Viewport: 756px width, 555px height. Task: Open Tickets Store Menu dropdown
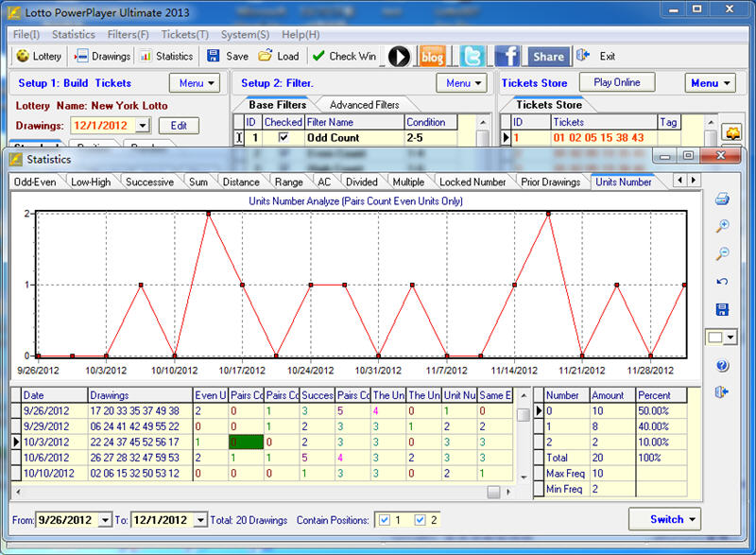(x=711, y=83)
